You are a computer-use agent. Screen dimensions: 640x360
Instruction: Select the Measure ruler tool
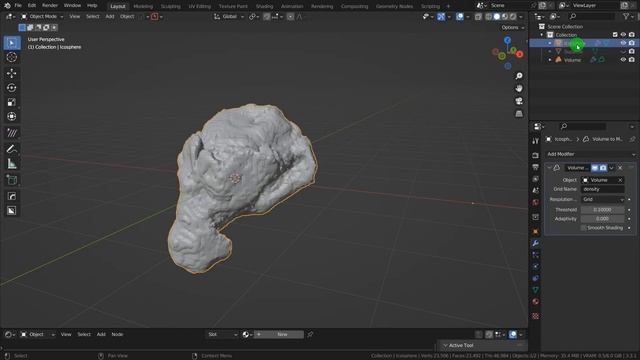(x=12, y=164)
